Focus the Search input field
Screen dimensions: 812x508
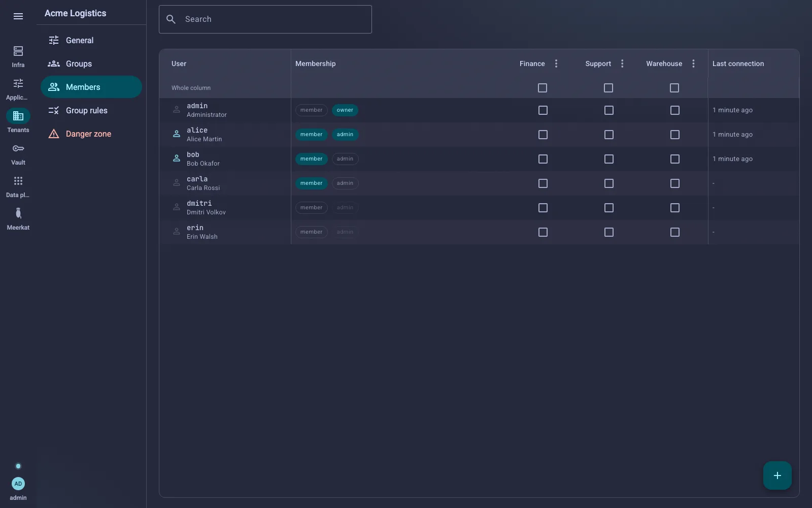coord(265,19)
